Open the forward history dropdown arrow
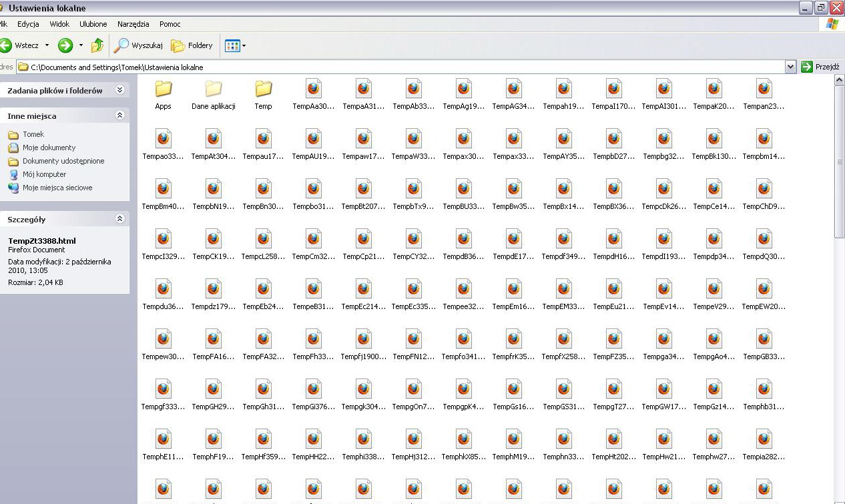The width and height of the screenshot is (845, 504). (x=81, y=45)
